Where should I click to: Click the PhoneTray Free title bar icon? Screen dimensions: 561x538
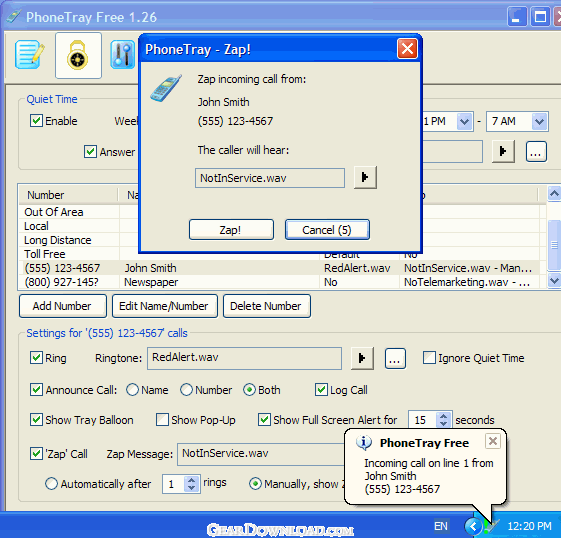(14, 16)
